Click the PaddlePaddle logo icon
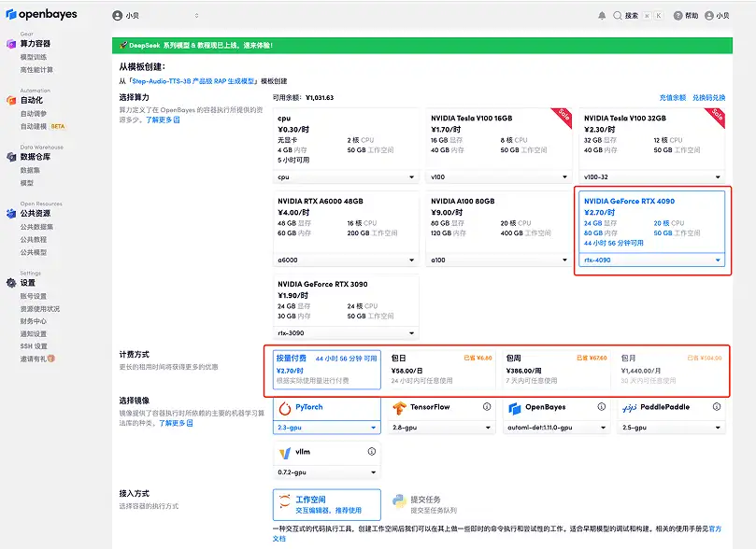Screen dimensions: 756x549 pyautogui.click(x=629, y=408)
